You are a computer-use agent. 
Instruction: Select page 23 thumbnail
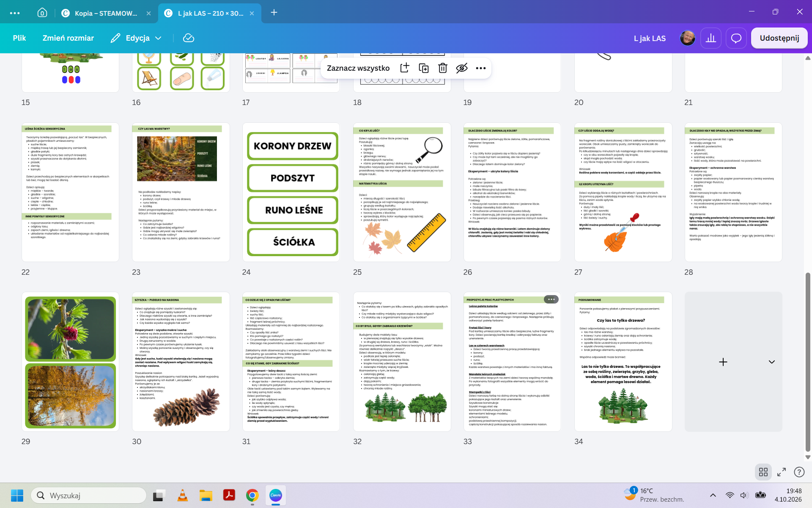click(181, 192)
